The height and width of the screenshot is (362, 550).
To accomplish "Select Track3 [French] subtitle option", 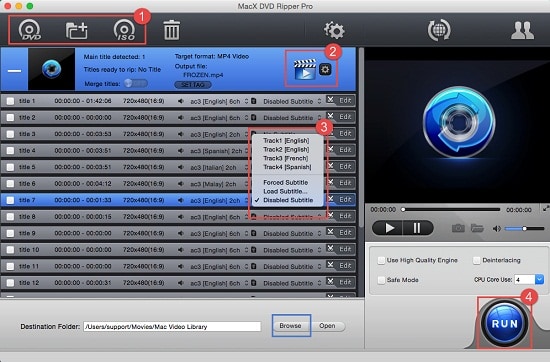I will click(x=286, y=158).
